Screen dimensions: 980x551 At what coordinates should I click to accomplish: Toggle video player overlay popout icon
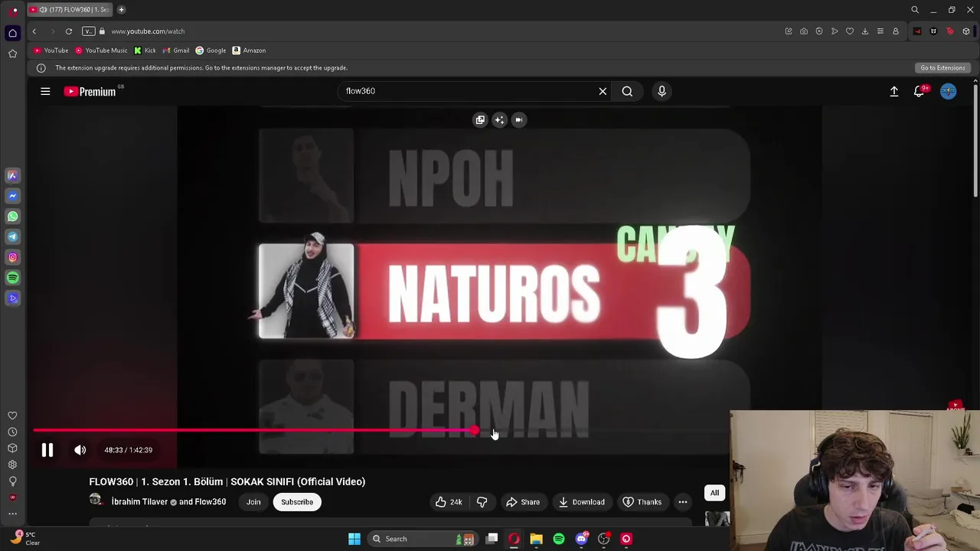tap(480, 119)
